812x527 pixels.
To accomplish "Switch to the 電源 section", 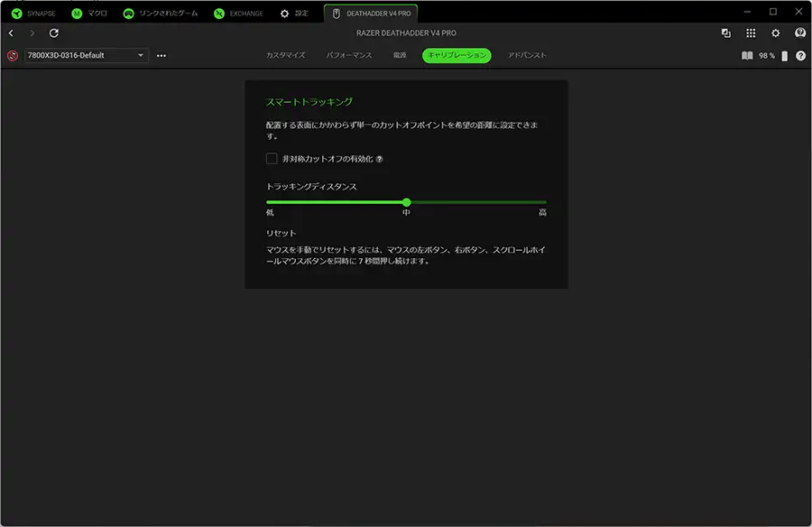I will 400,55.
